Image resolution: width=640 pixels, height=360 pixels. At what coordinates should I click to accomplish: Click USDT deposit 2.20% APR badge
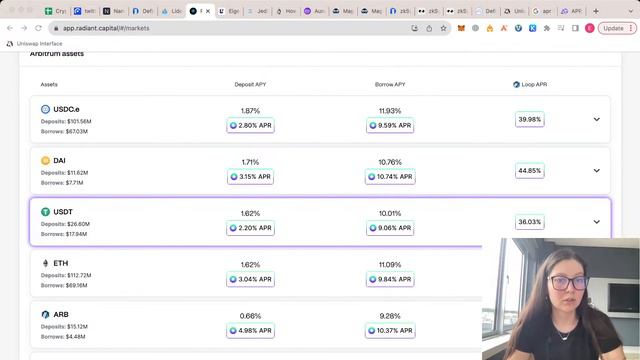pos(251,228)
